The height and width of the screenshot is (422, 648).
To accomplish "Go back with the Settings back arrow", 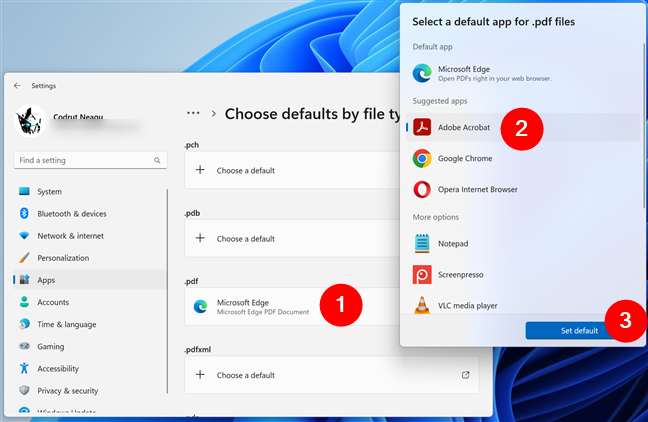I will tap(17, 86).
